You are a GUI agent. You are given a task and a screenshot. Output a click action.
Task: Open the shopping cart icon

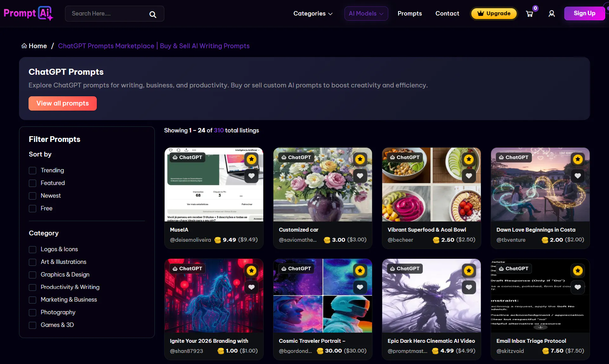(529, 14)
